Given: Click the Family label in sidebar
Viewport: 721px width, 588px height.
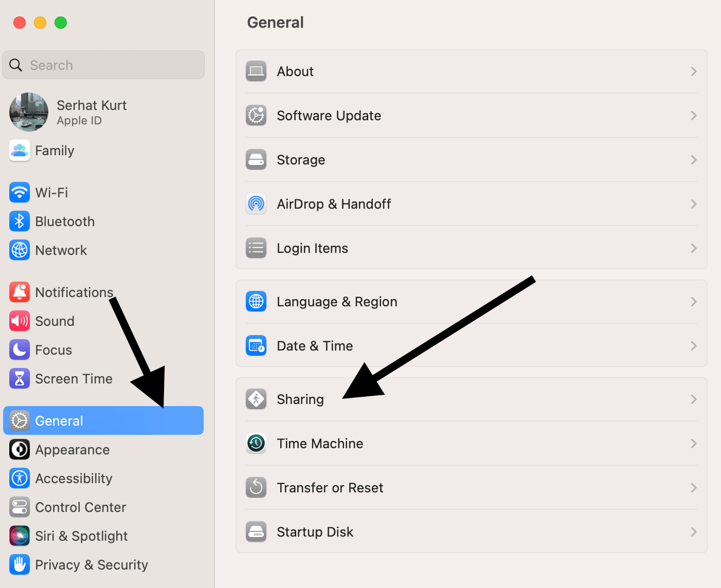Looking at the screenshot, I should [55, 151].
